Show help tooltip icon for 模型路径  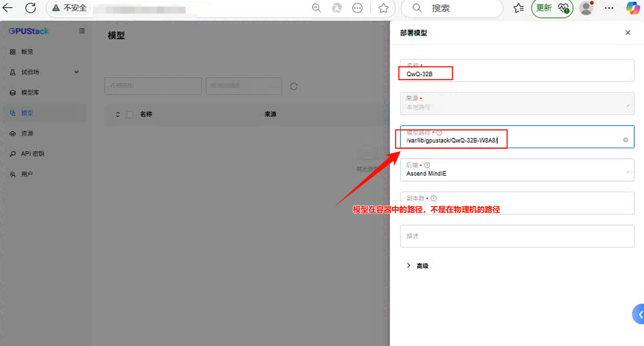(439, 132)
